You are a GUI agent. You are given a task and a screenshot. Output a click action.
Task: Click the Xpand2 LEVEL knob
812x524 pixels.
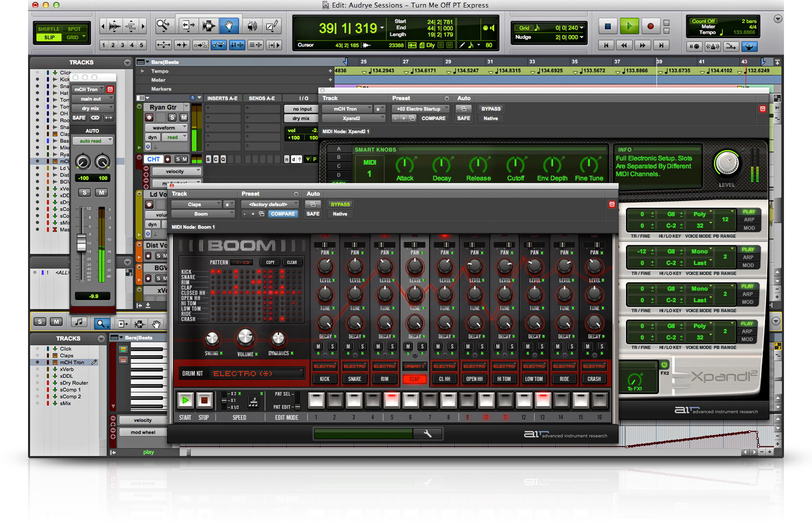(726, 163)
